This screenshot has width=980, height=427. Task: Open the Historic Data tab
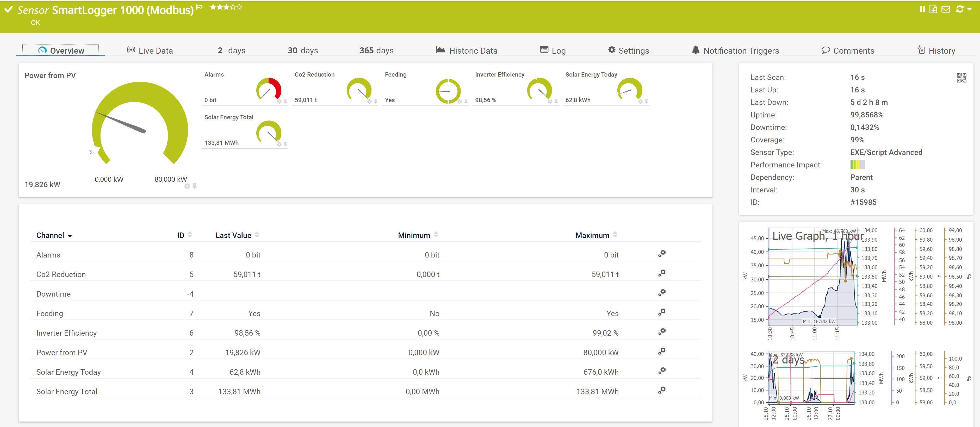(467, 51)
